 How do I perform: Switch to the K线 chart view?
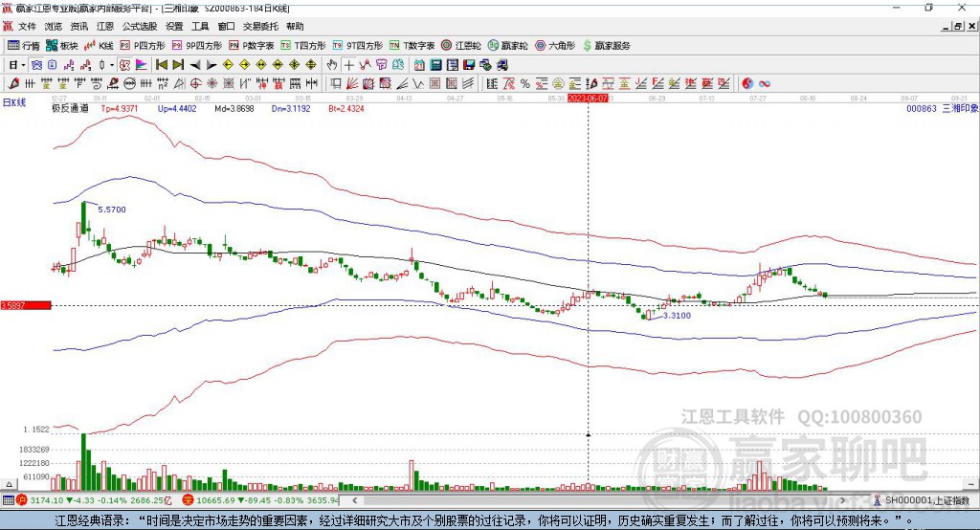[x=99, y=46]
